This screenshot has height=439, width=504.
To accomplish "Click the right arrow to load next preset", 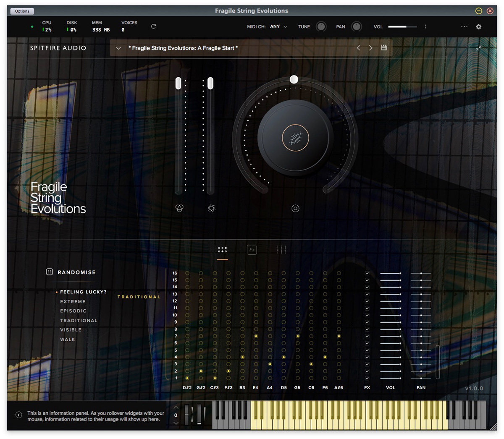I will coord(370,48).
